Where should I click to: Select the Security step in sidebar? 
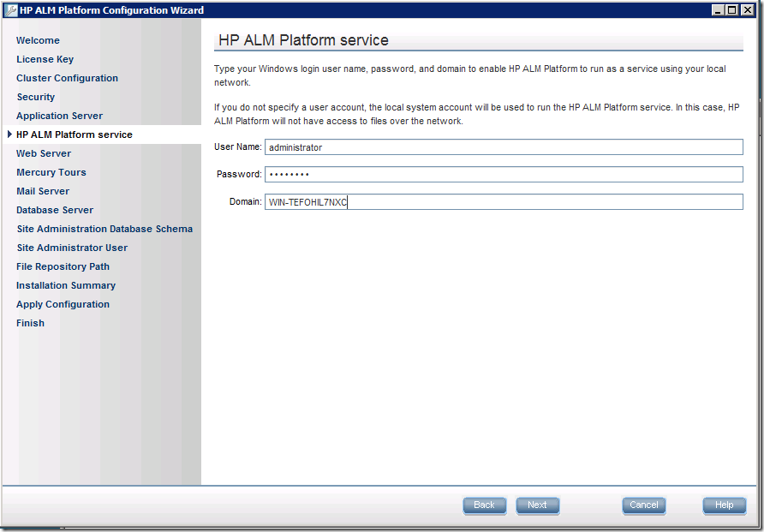point(36,97)
